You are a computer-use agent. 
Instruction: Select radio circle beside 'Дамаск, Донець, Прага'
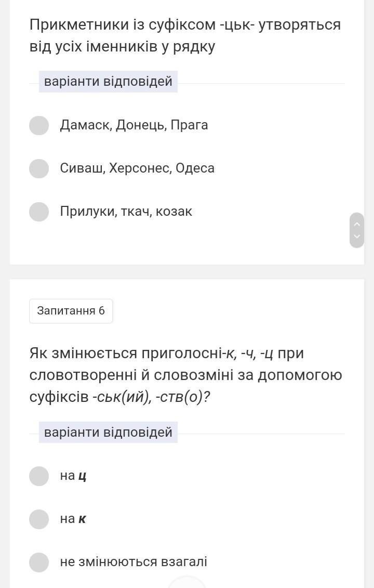click(39, 125)
